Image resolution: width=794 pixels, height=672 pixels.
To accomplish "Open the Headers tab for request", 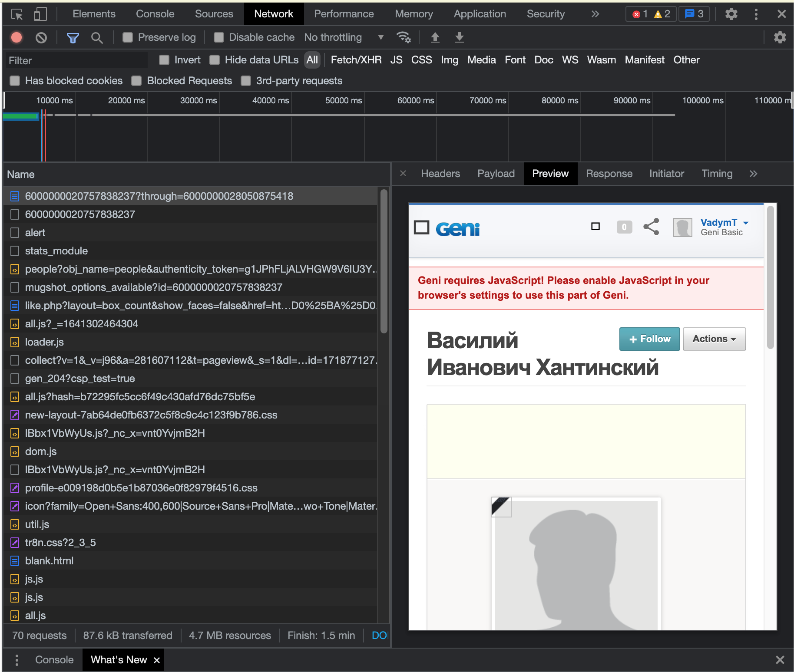I will 440,174.
